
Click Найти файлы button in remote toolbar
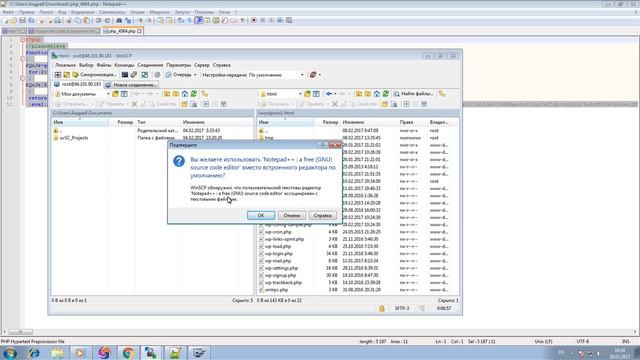click(x=413, y=94)
